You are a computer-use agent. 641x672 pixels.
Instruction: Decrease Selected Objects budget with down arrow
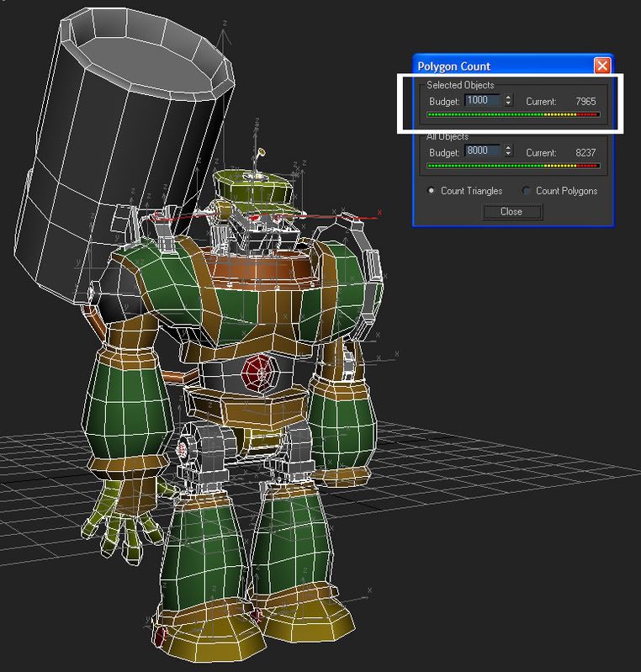click(x=508, y=103)
